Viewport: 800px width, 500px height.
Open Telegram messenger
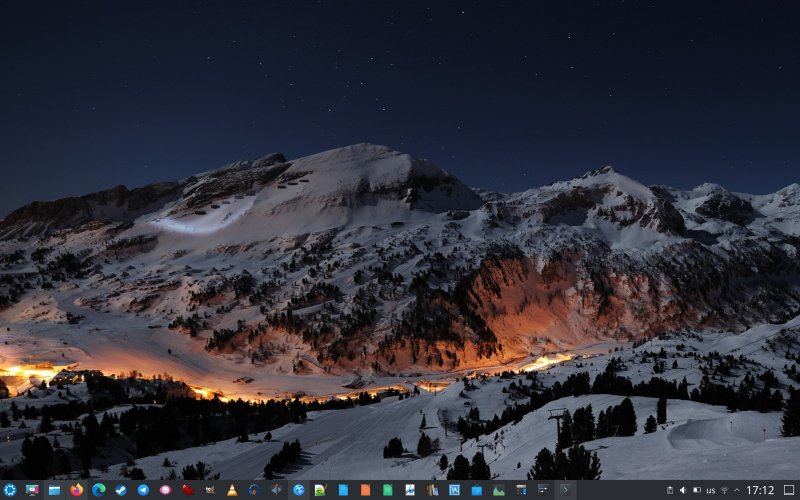143,490
